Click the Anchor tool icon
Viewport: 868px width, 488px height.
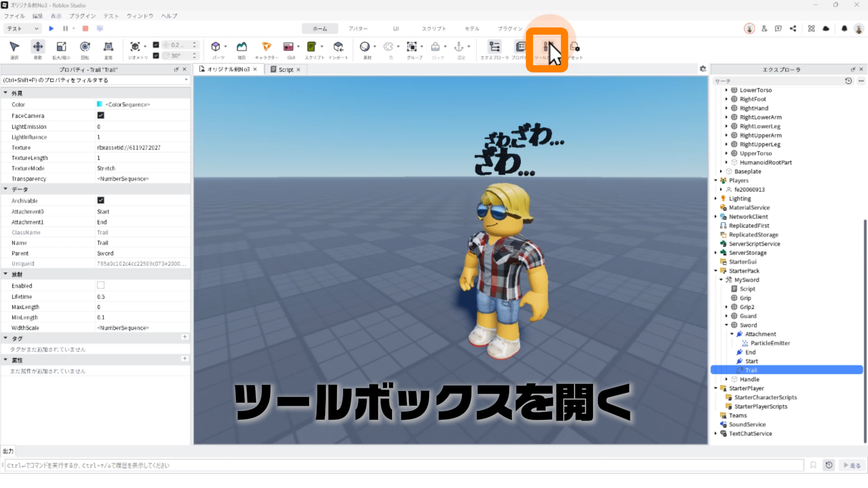pos(459,47)
